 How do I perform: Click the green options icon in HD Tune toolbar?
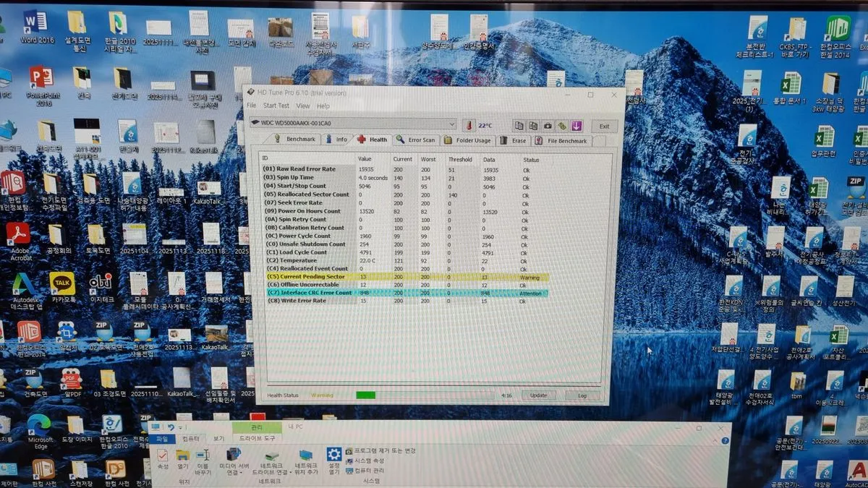click(562, 125)
